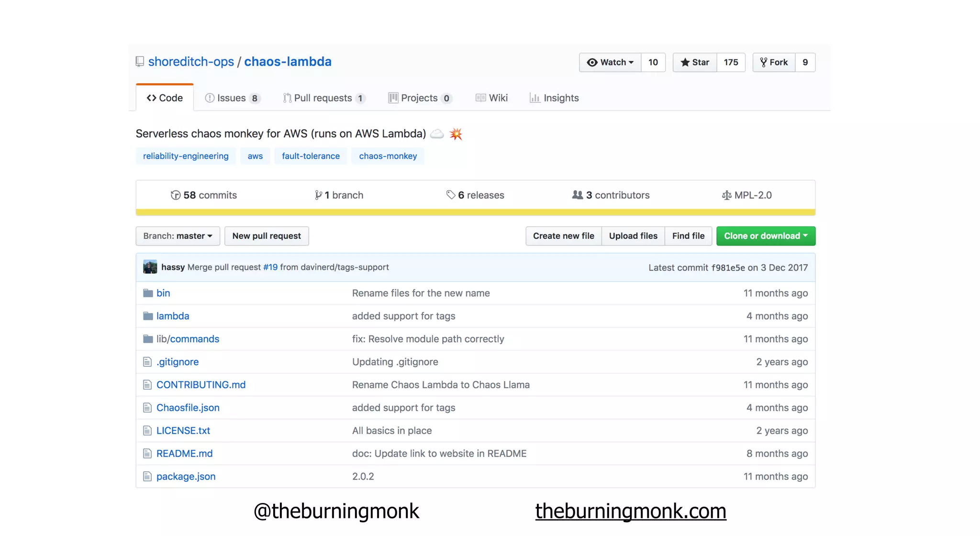980x536 pixels.
Task: Open CONTRIBUTING.md file
Action: click(x=201, y=385)
